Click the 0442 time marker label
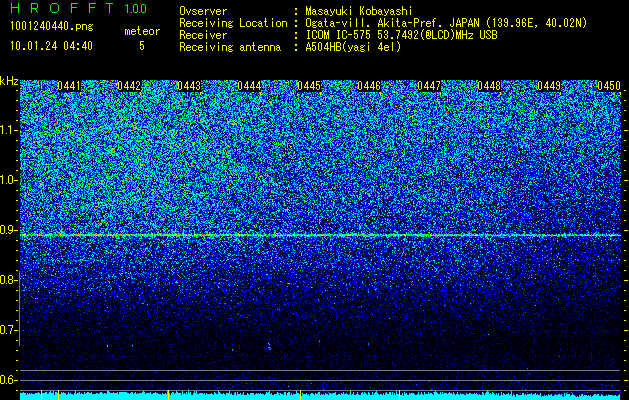Viewport: 629px width, 400px height. coord(129,86)
